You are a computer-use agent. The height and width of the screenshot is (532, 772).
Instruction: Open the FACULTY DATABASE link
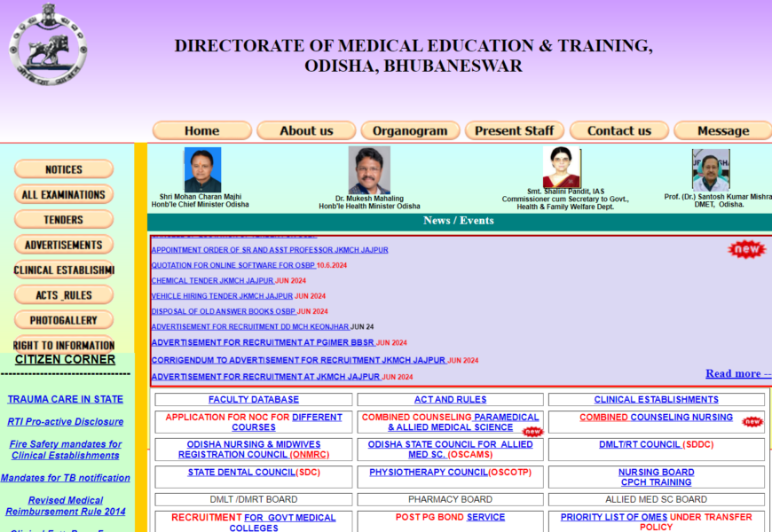[x=254, y=400]
